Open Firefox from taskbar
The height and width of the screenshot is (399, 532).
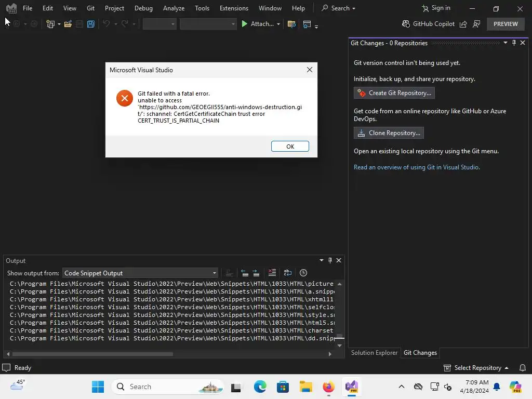328,387
